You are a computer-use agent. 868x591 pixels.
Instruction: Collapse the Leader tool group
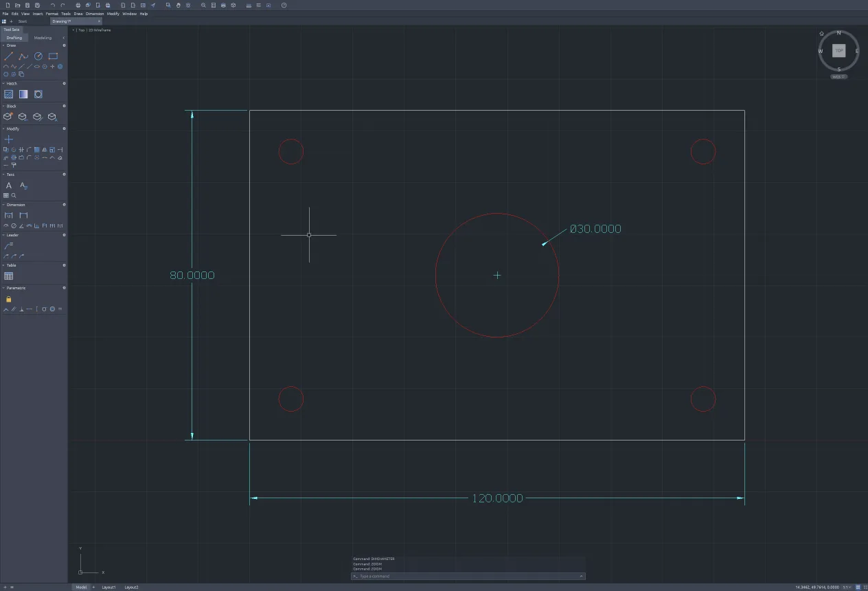(3, 235)
